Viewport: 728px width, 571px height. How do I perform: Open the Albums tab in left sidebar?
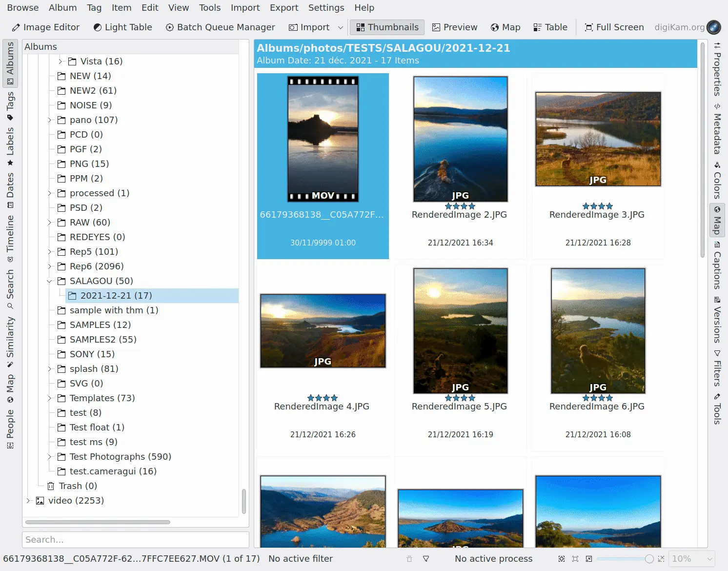[10, 63]
